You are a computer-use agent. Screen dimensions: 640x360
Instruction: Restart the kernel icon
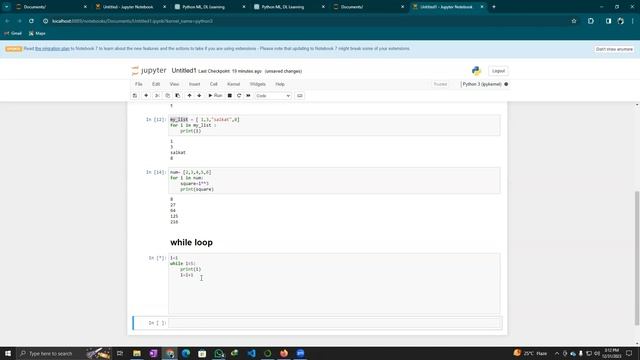[239, 96]
